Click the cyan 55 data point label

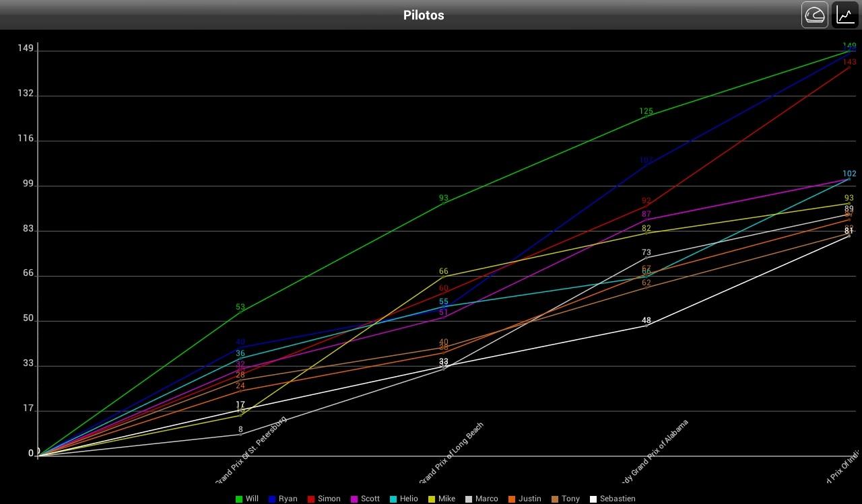pos(444,302)
